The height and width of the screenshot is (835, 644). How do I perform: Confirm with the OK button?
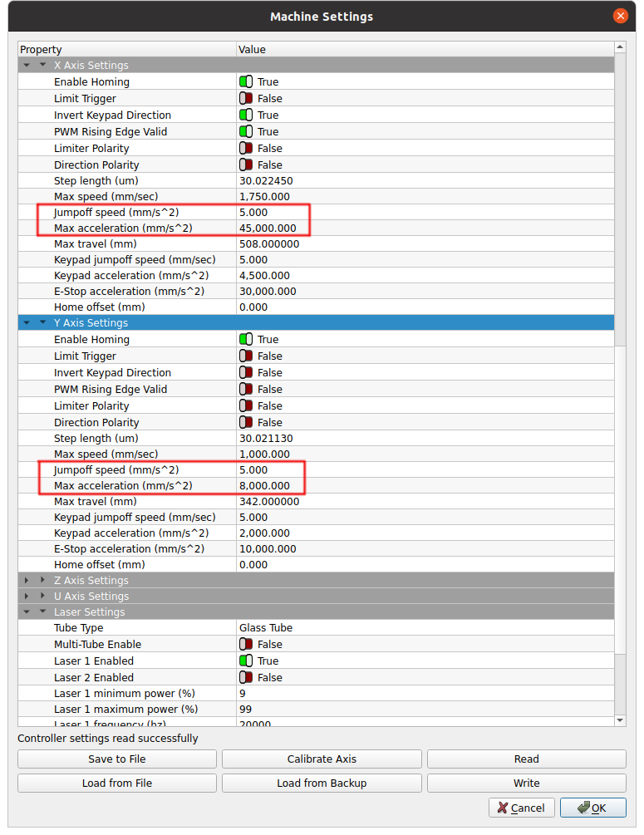point(592,808)
